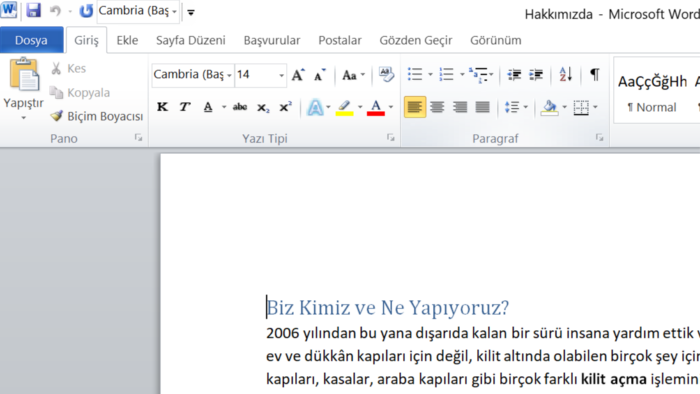Click Decrease Indent icon

(x=514, y=75)
